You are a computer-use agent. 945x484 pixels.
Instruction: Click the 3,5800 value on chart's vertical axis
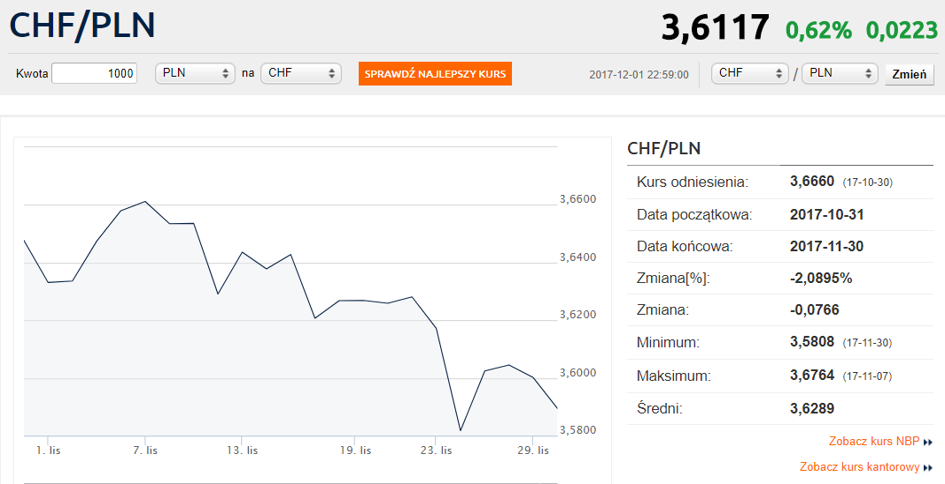tap(578, 430)
